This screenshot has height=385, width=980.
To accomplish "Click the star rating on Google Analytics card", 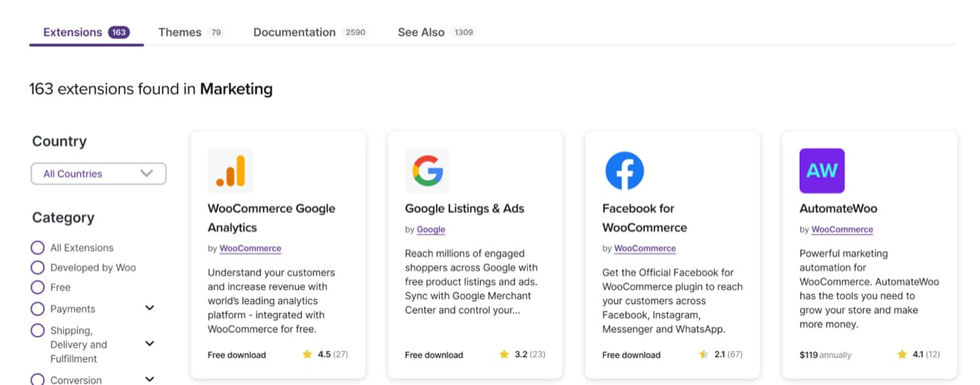I will [307, 355].
